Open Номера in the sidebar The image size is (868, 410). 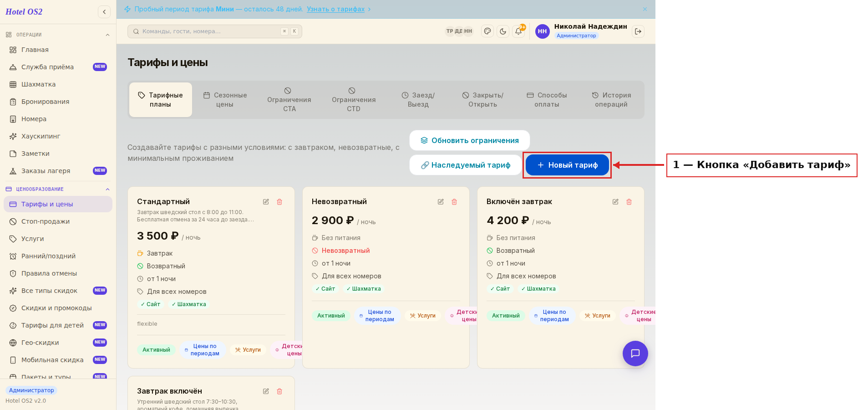[58, 119]
